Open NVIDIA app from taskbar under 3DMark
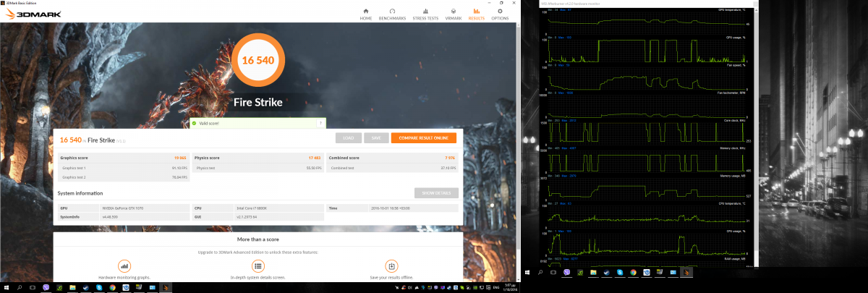 click(x=59, y=288)
